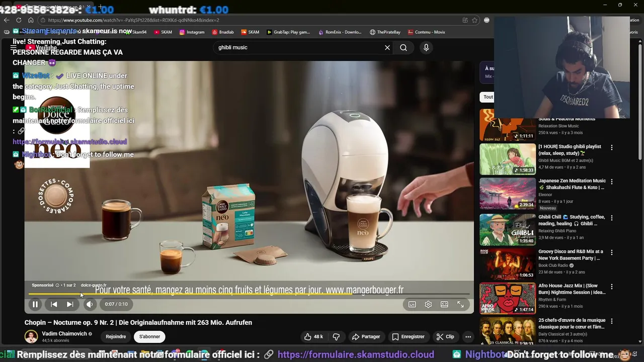This screenshot has height=362, width=644.
Task: Go to the previous video in playlist
Action: (x=54, y=304)
